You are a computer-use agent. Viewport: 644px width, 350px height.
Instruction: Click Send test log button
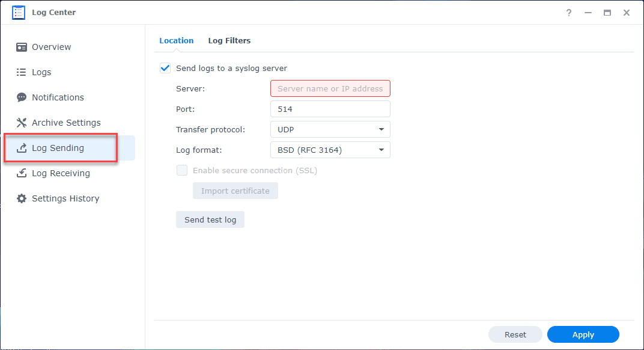(x=210, y=220)
